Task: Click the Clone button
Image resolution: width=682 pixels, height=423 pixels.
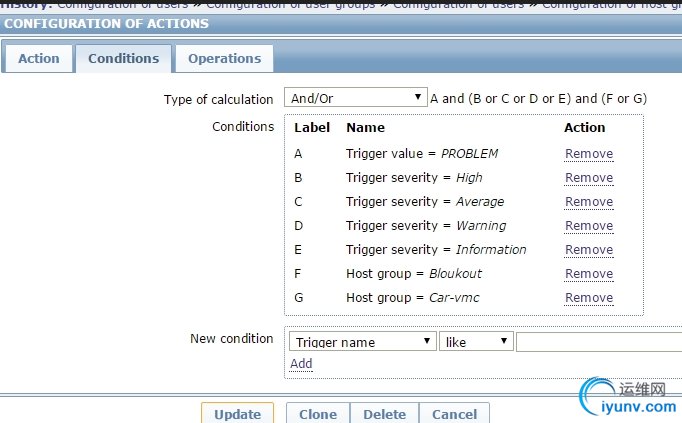Action: click(318, 413)
